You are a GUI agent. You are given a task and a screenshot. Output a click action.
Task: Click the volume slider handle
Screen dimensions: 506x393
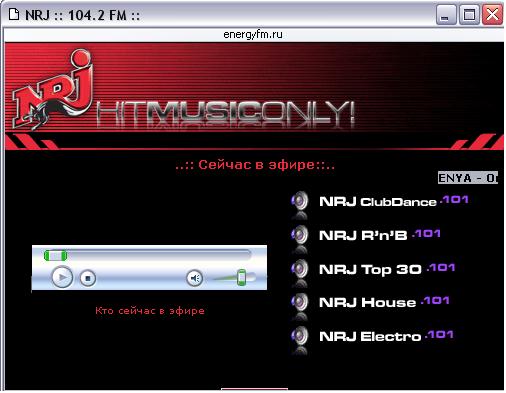point(242,278)
